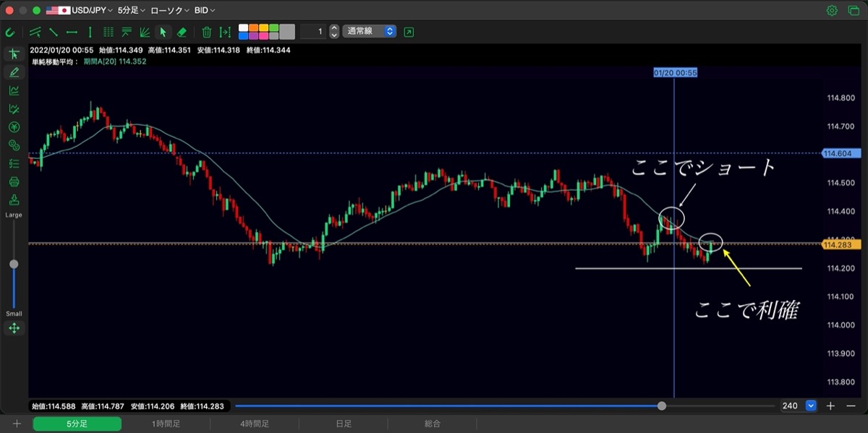Click the download save icon in sidebar

tap(14, 200)
